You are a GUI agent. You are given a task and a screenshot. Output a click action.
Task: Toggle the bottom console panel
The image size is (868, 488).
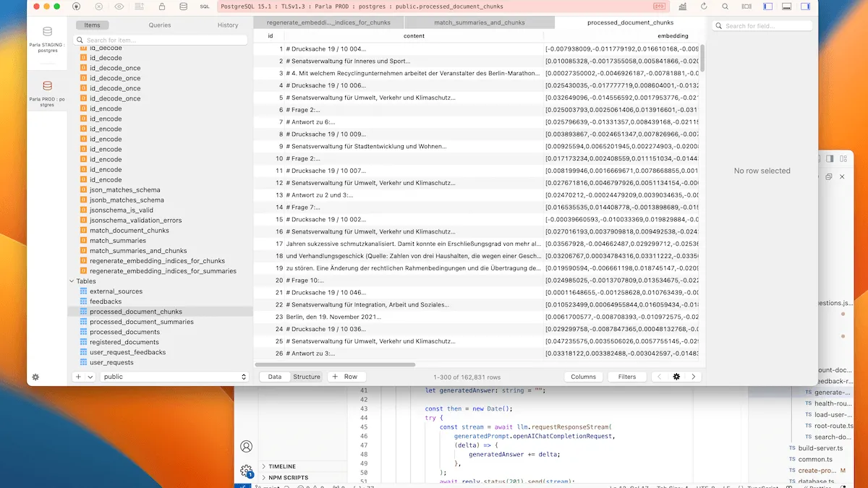tap(788, 7)
